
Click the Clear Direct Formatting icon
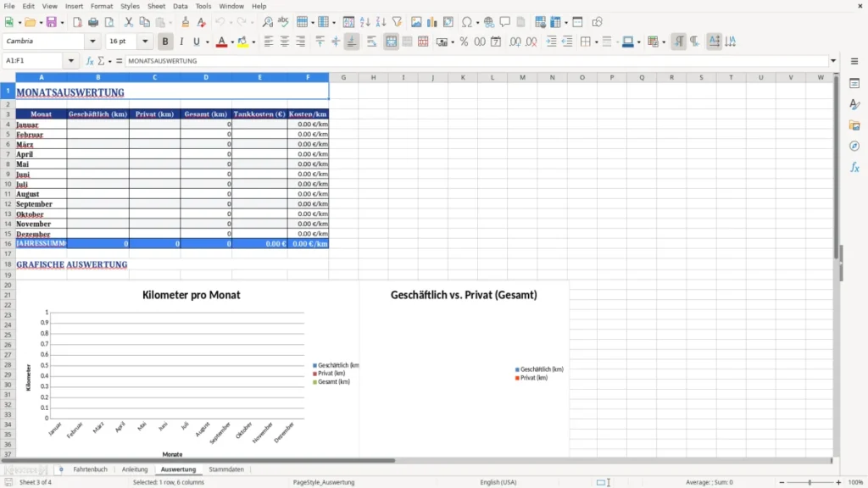click(x=202, y=22)
